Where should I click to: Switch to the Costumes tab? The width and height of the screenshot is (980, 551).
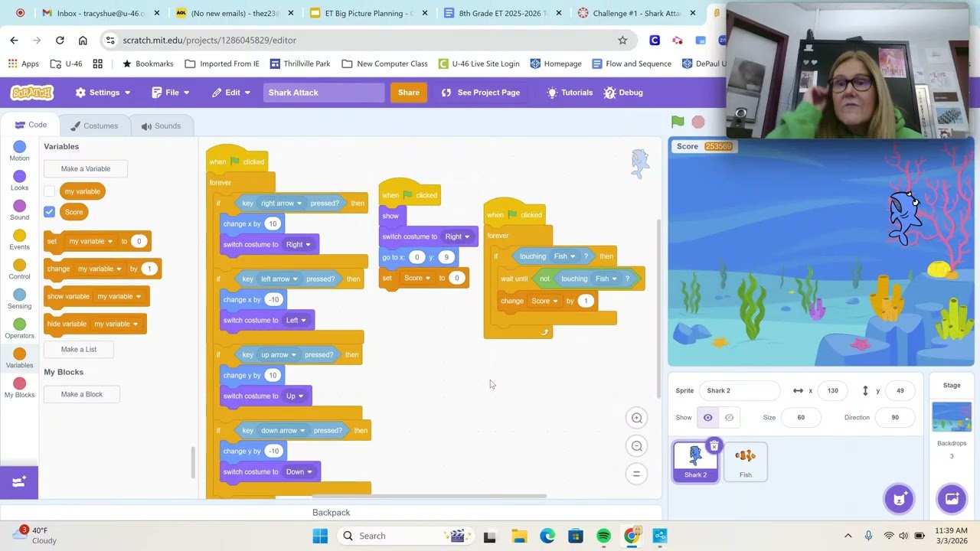(93, 126)
